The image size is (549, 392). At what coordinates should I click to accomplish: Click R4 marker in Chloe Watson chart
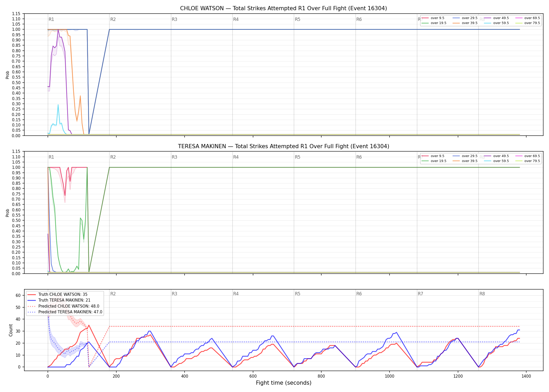coord(236,19)
